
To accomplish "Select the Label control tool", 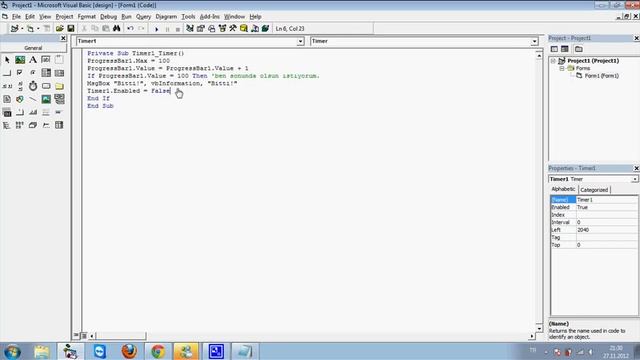I will pyautogui.click(x=33, y=60).
